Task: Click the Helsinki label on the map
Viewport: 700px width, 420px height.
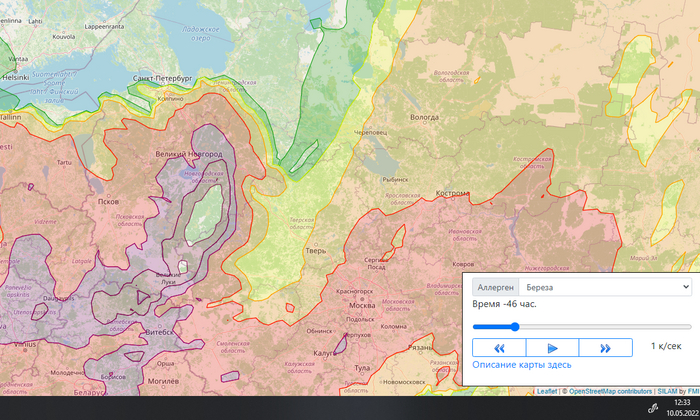Action: tap(14, 76)
